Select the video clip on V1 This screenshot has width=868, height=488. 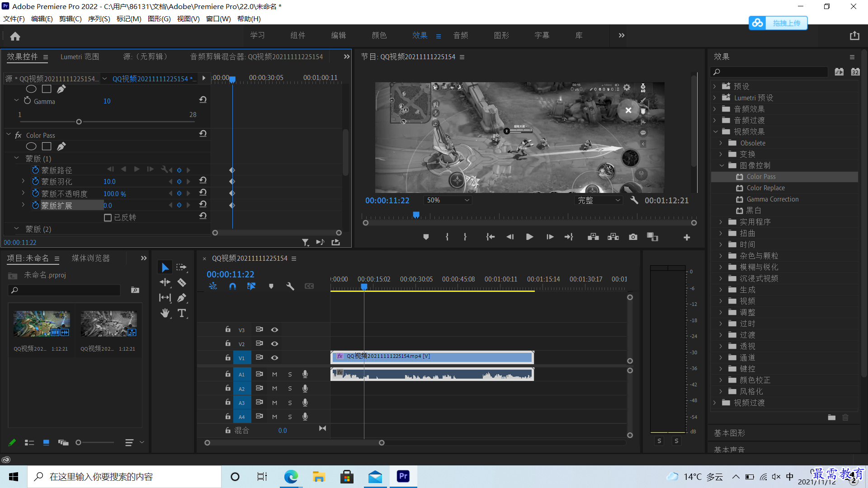click(432, 357)
